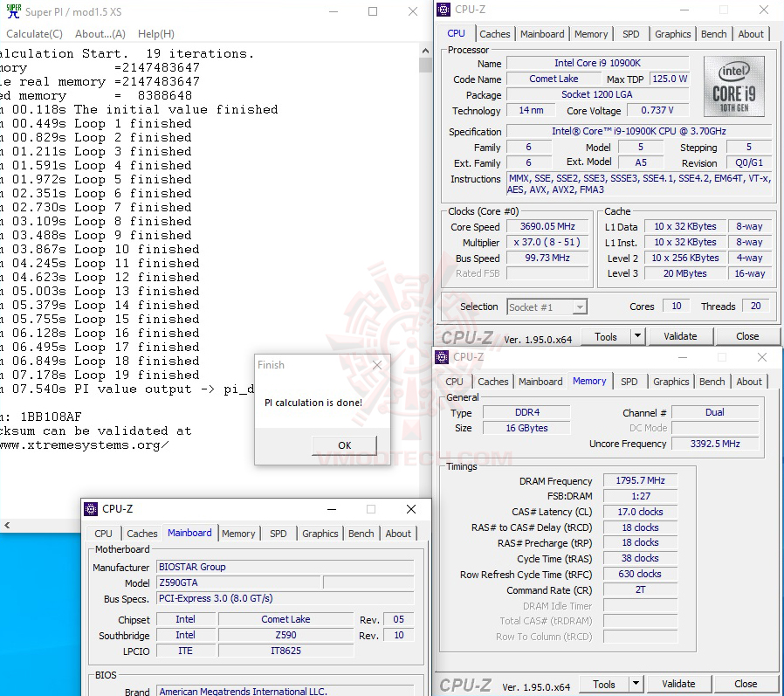Click the FSB:DRAM 1:27 ratio value
Viewport: 784px width, 696px height.
[x=640, y=496]
